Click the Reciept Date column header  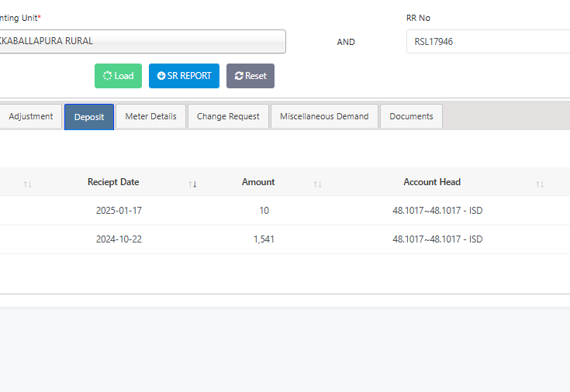tap(113, 182)
